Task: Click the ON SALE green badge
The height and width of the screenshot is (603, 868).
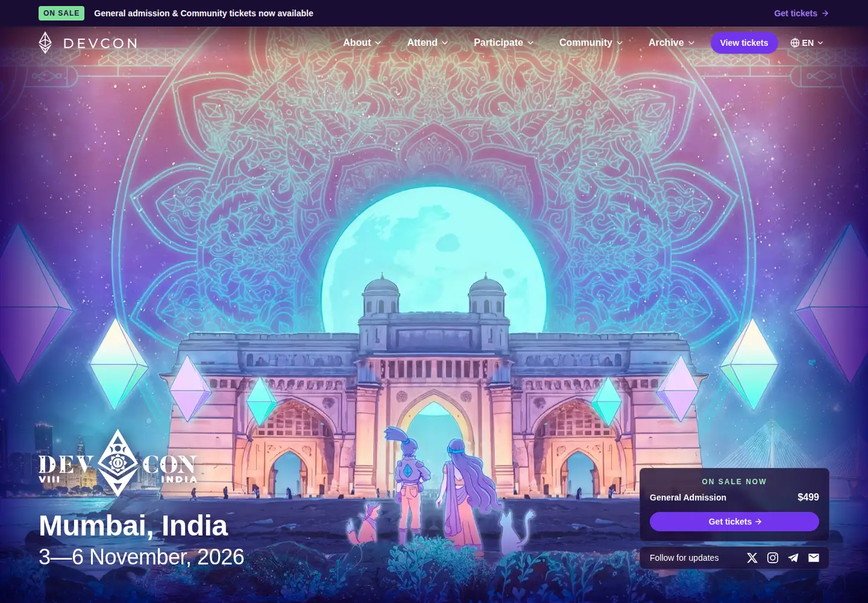Action: [x=61, y=13]
